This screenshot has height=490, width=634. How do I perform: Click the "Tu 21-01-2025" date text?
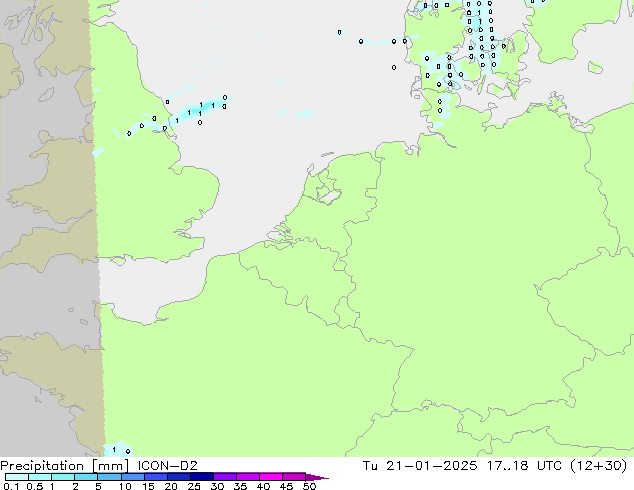click(420, 466)
